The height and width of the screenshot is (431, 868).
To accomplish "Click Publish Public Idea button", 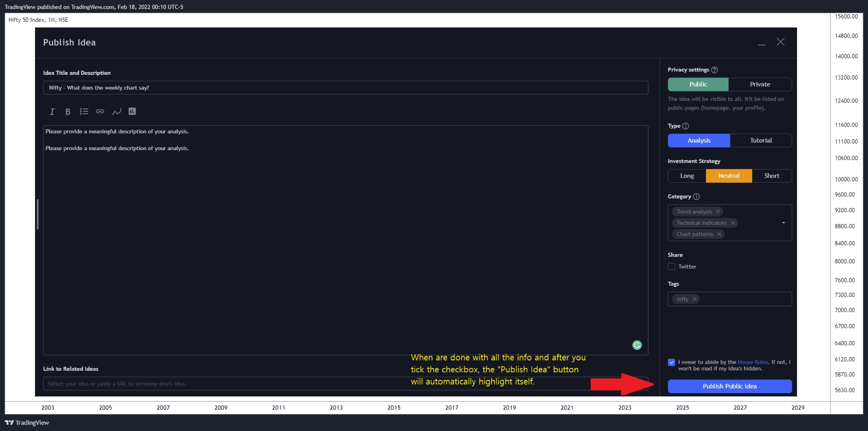I will click(730, 386).
